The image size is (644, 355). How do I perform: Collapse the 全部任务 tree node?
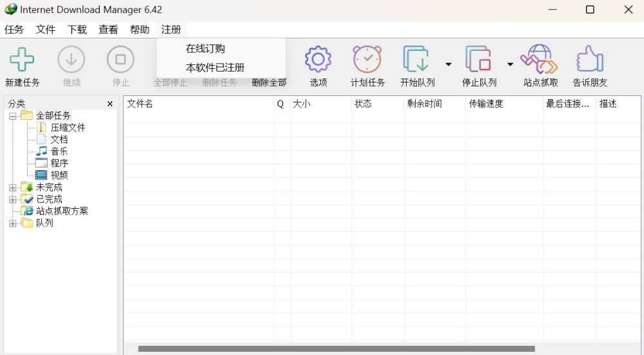13,116
